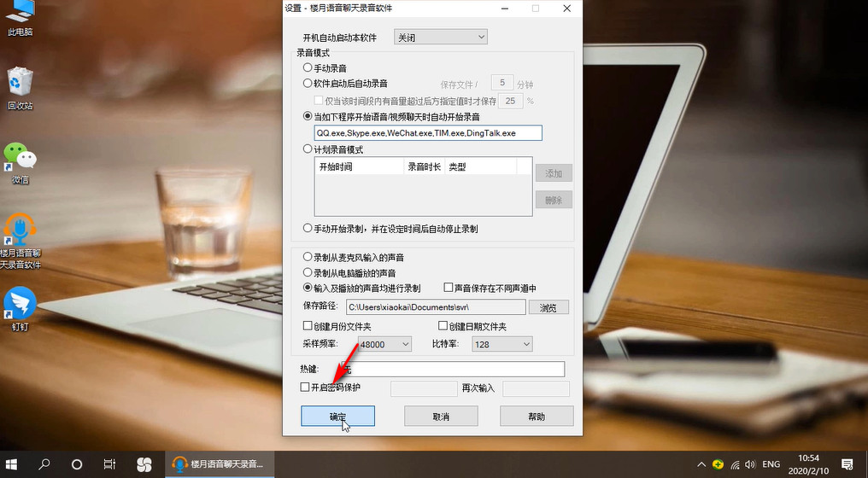This screenshot has height=478, width=868.
Task: Click the 类型 column header
Action: tap(480, 166)
